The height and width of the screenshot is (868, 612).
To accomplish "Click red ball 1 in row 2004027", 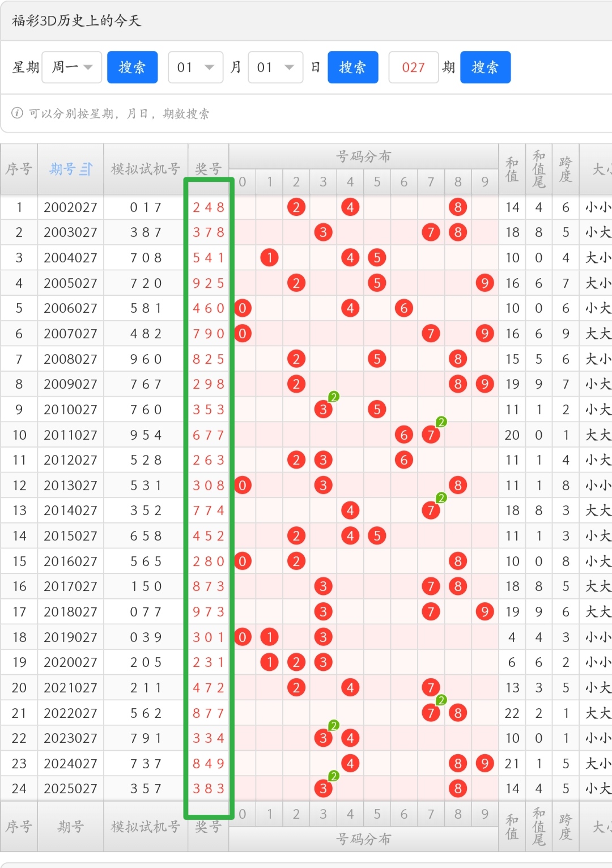I will [x=269, y=258].
